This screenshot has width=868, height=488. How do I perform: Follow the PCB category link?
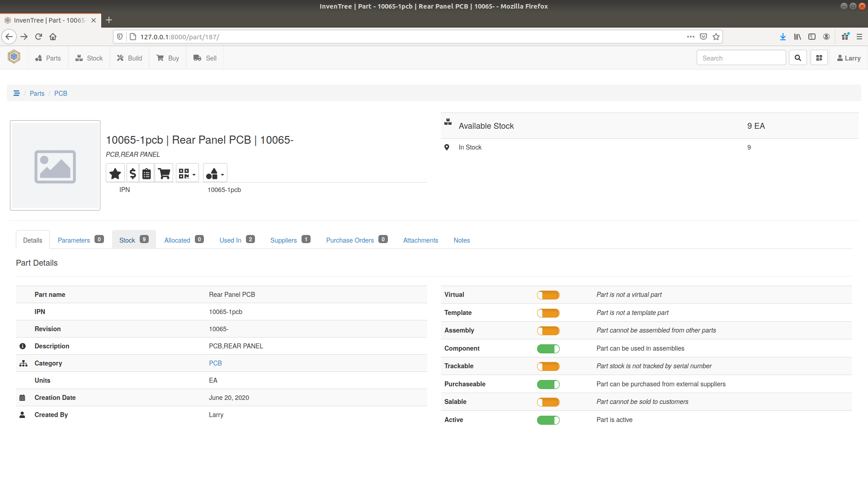pyautogui.click(x=216, y=363)
